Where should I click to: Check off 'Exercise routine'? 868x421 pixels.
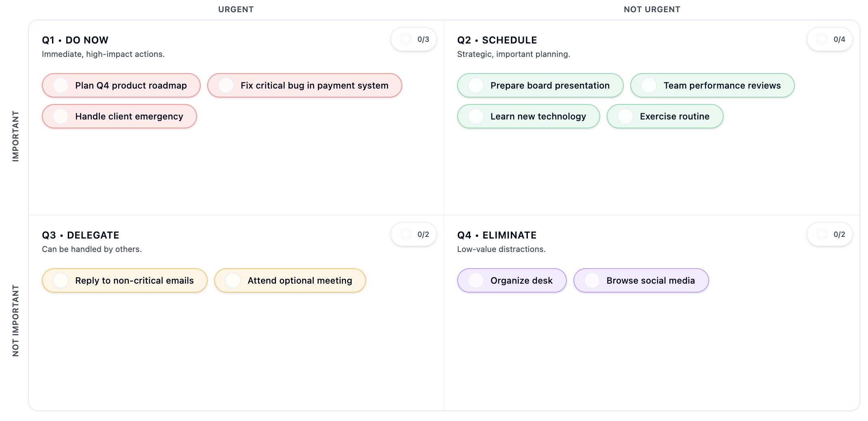(x=625, y=116)
